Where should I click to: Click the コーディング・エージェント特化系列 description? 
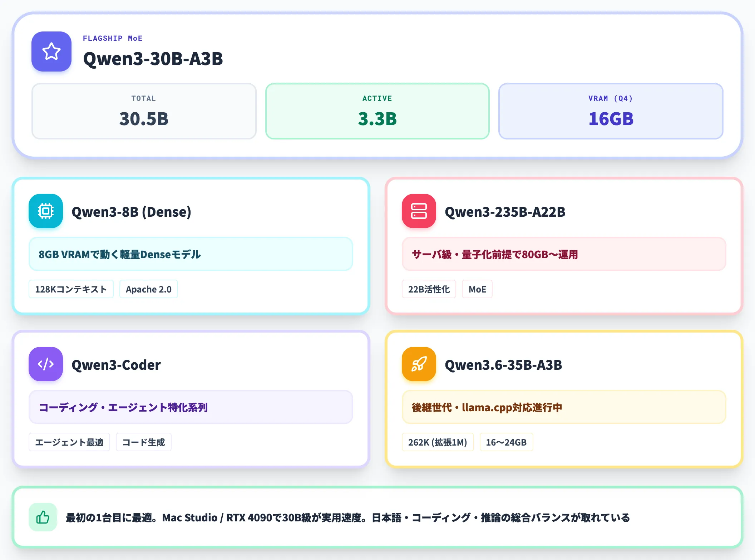coord(191,407)
